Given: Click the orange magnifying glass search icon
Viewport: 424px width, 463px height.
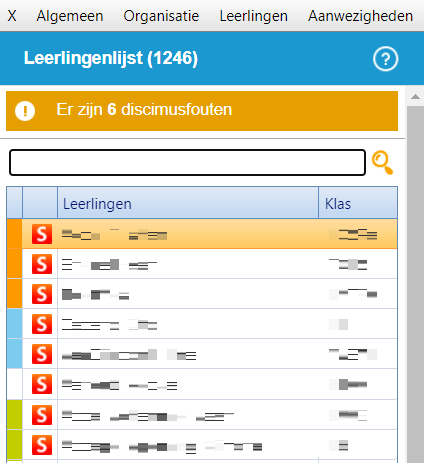Looking at the screenshot, I should tap(383, 162).
